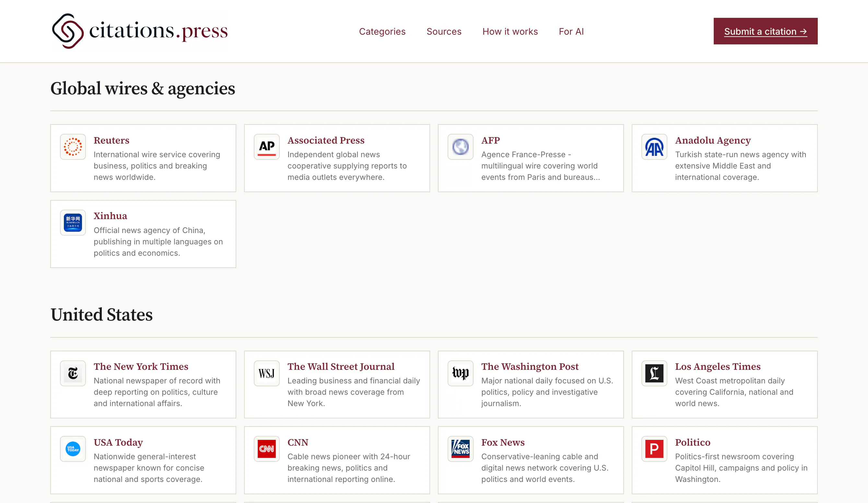Open the Xinhua title link

coord(110,216)
